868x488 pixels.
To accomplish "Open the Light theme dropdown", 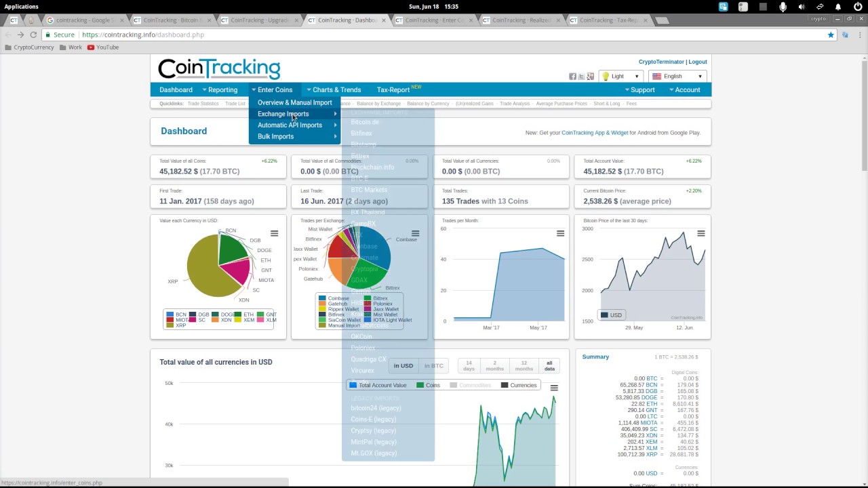I will click(620, 77).
